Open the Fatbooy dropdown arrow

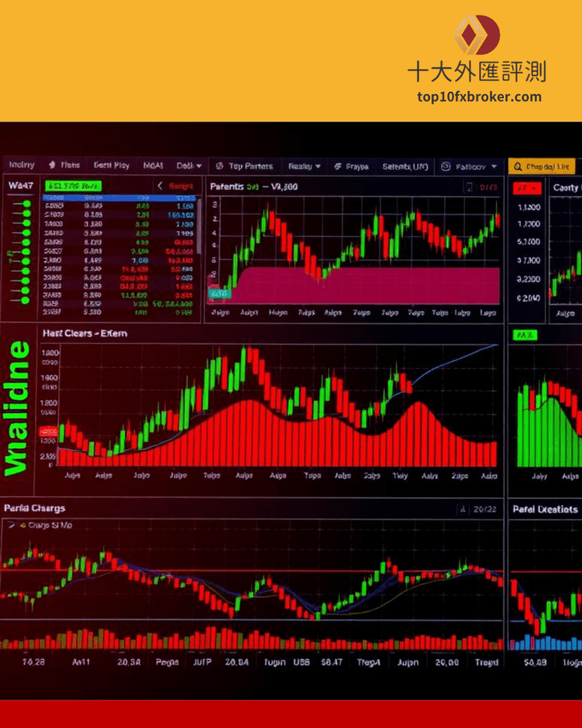click(494, 167)
